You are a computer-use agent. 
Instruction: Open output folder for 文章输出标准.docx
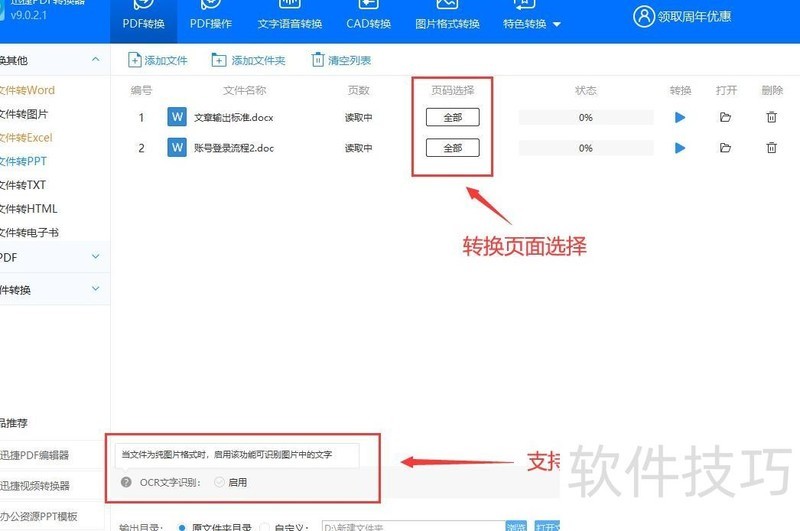pyautogui.click(x=725, y=118)
